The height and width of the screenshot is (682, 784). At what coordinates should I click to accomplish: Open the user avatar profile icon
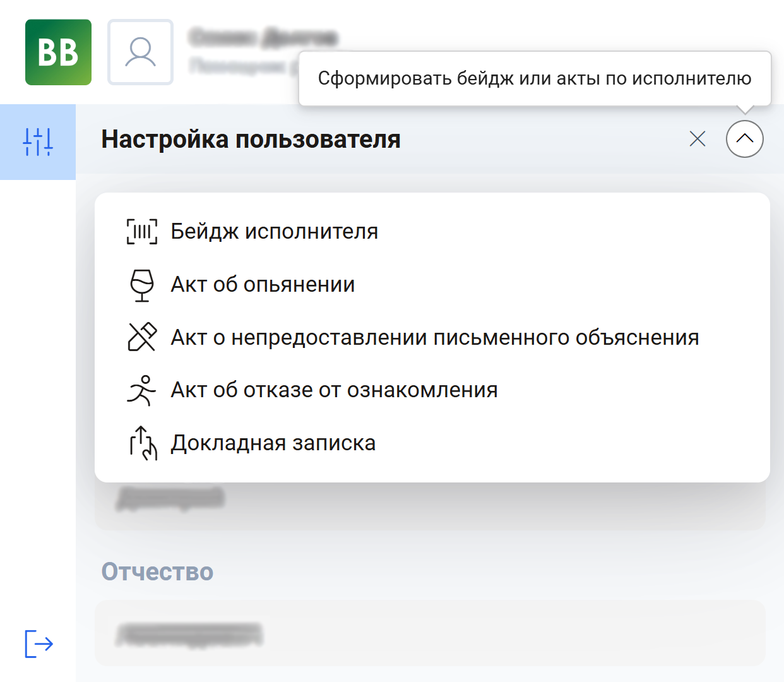click(x=140, y=52)
